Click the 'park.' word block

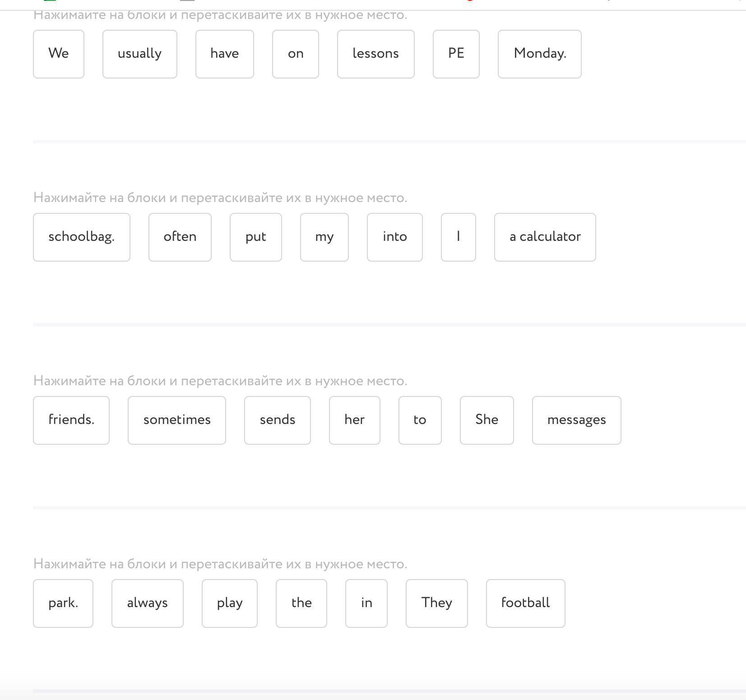pyautogui.click(x=63, y=603)
